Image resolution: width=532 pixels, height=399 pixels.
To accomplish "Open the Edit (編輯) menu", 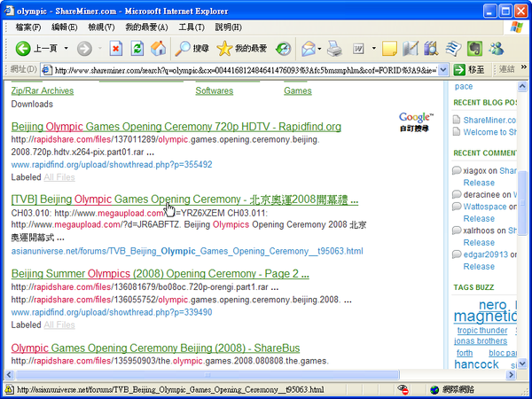I will [65, 27].
